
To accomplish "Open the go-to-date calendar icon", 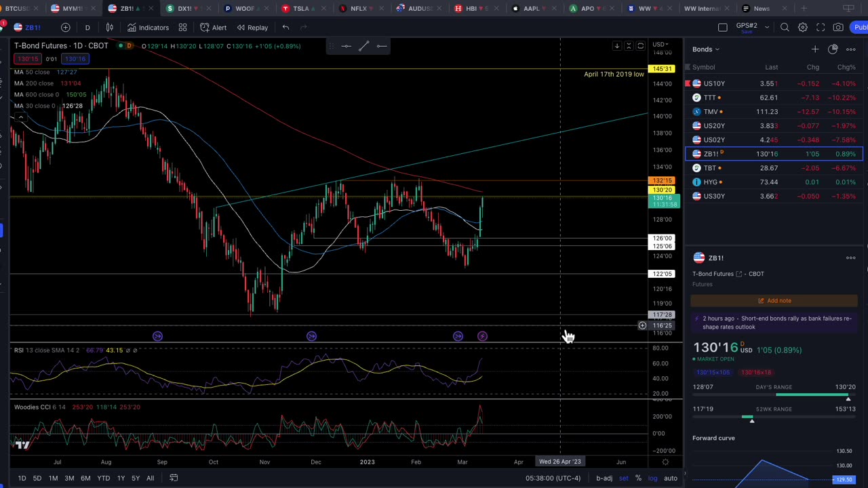I will 174,478.
